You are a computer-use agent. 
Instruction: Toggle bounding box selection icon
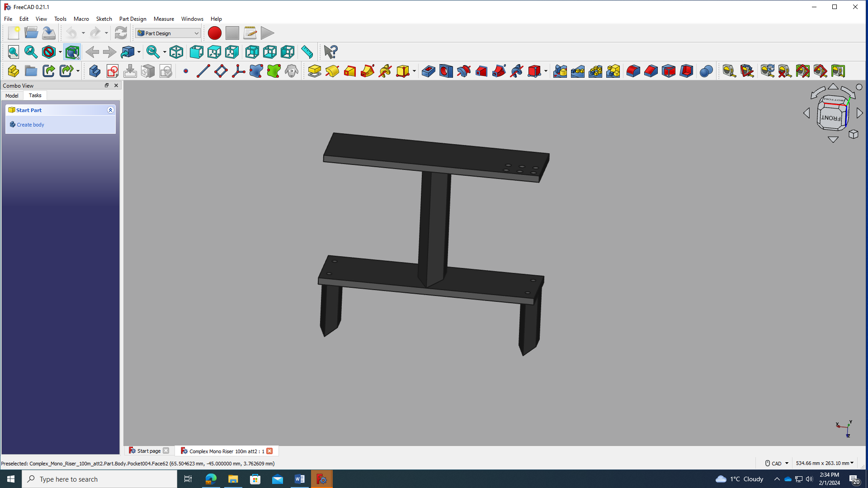pos(72,52)
